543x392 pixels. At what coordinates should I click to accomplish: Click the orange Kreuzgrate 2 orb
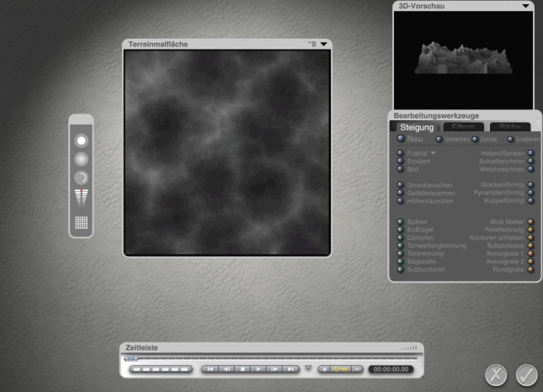coord(530,262)
